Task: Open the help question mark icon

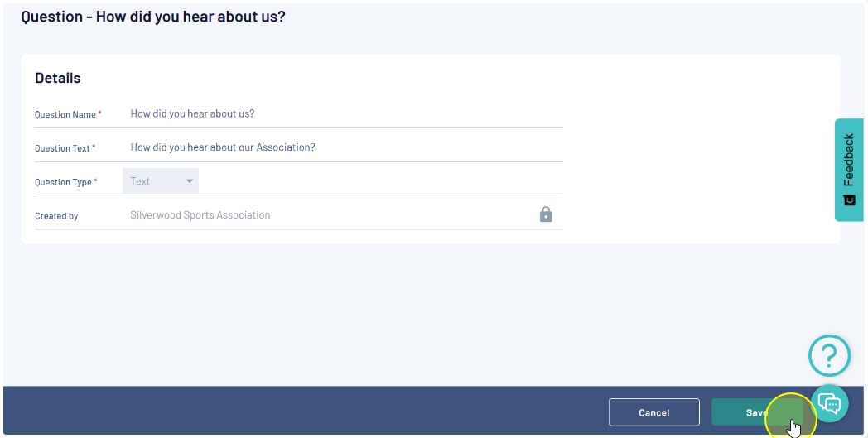Action: [829, 356]
